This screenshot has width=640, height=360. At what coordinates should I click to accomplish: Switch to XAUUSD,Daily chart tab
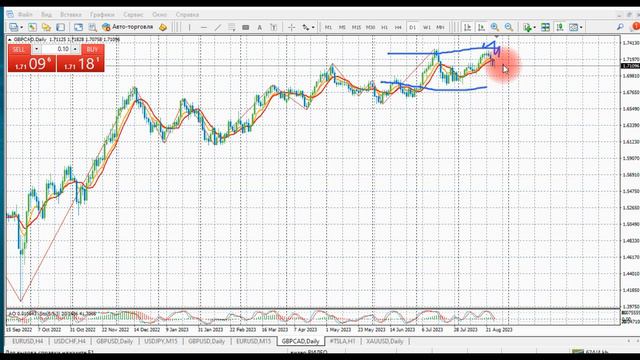tap(384, 341)
